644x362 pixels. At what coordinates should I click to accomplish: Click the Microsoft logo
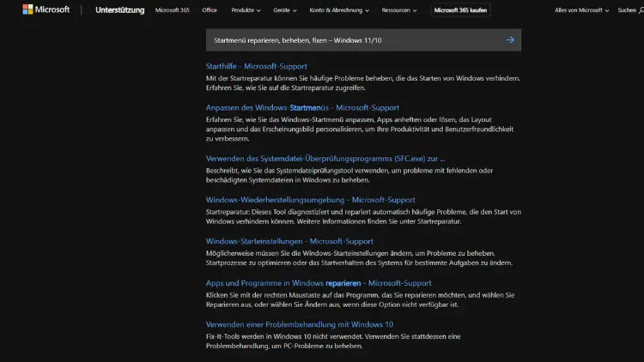46,9
